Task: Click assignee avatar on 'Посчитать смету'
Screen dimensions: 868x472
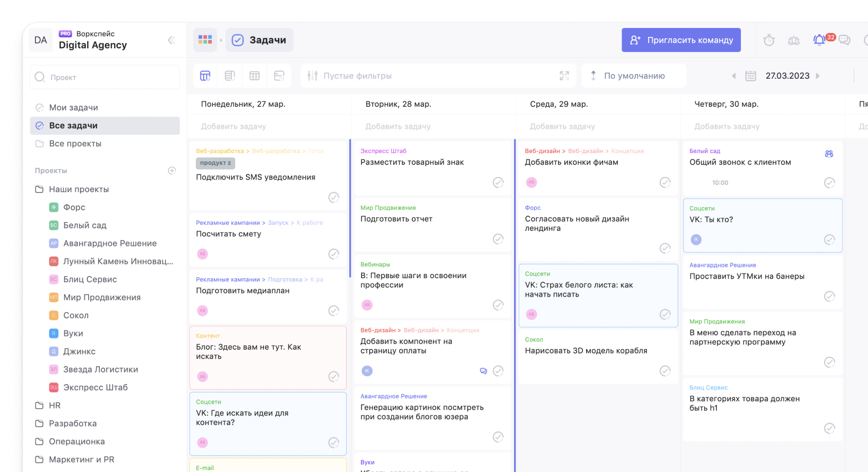Action: coord(203,254)
